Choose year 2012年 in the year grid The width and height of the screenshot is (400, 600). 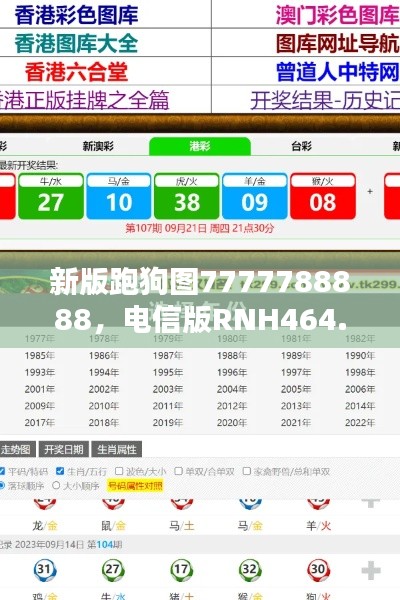click(232, 406)
